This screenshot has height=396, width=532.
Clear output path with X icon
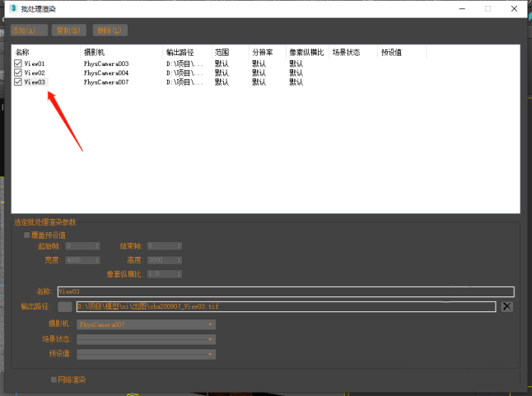pos(507,306)
